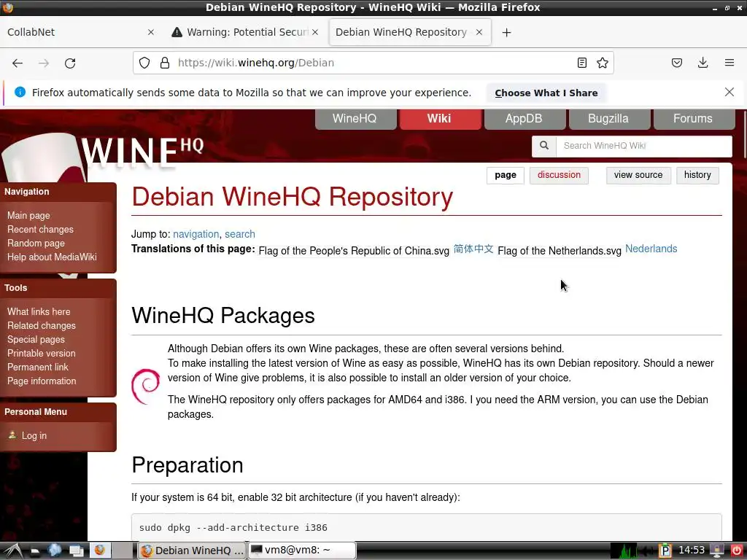The width and height of the screenshot is (747, 560).
Task: View site security padlock info
Action: pyautogui.click(x=165, y=63)
